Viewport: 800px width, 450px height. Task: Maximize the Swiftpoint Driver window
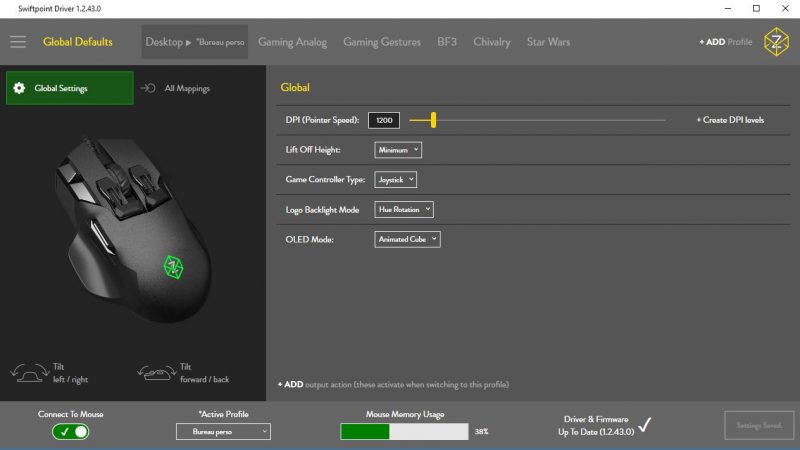coord(757,9)
